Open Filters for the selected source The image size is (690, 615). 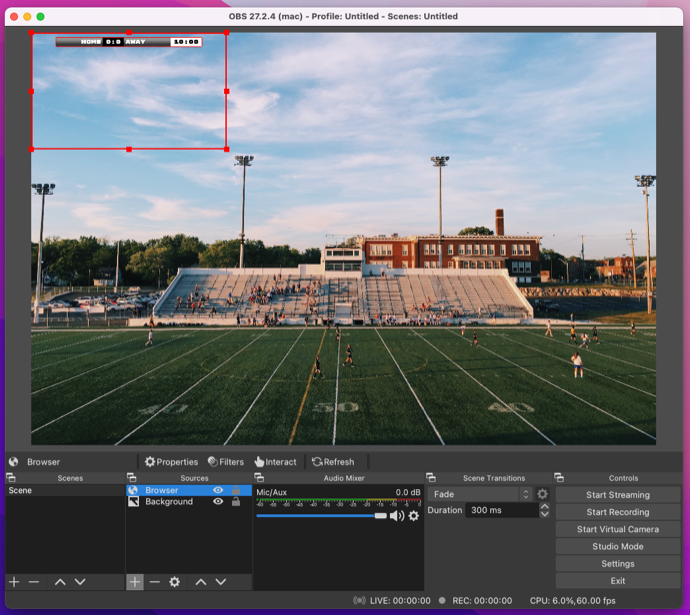point(225,462)
